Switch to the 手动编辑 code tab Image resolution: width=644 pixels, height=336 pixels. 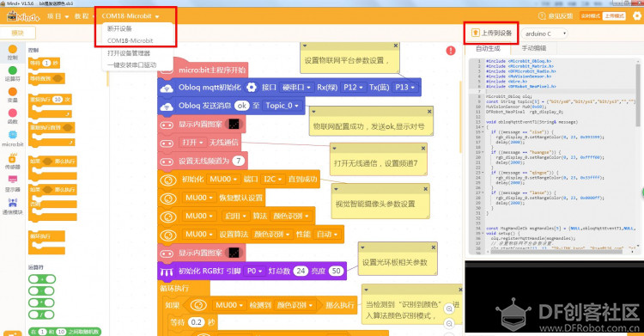tap(533, 48)
